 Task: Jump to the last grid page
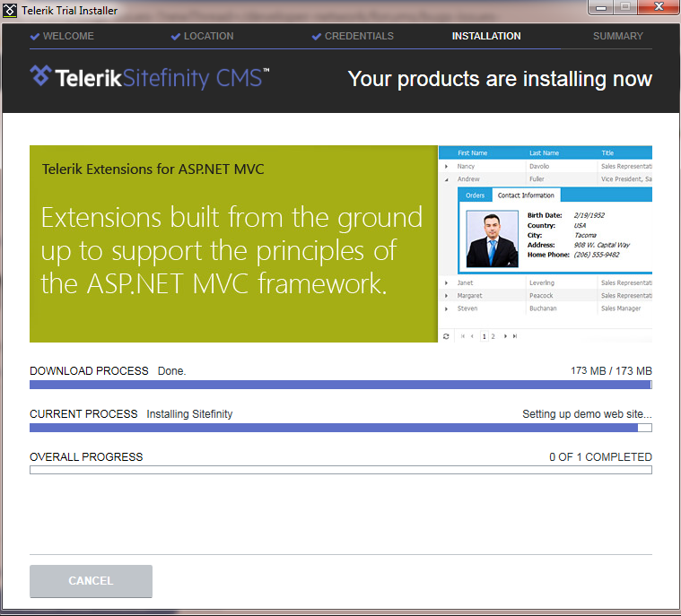(515, 336)
